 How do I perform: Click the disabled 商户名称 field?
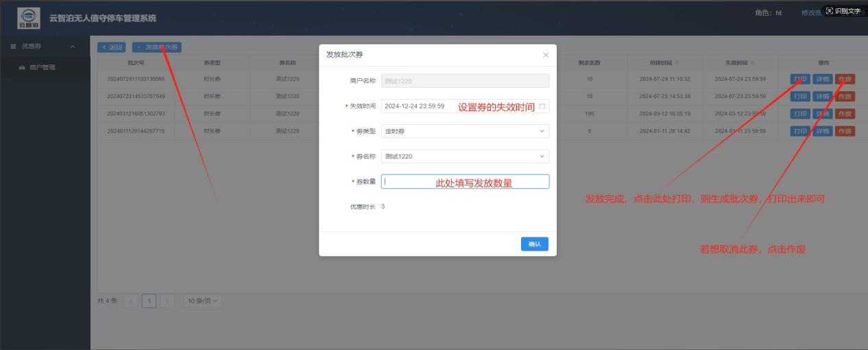pos(465,81)
